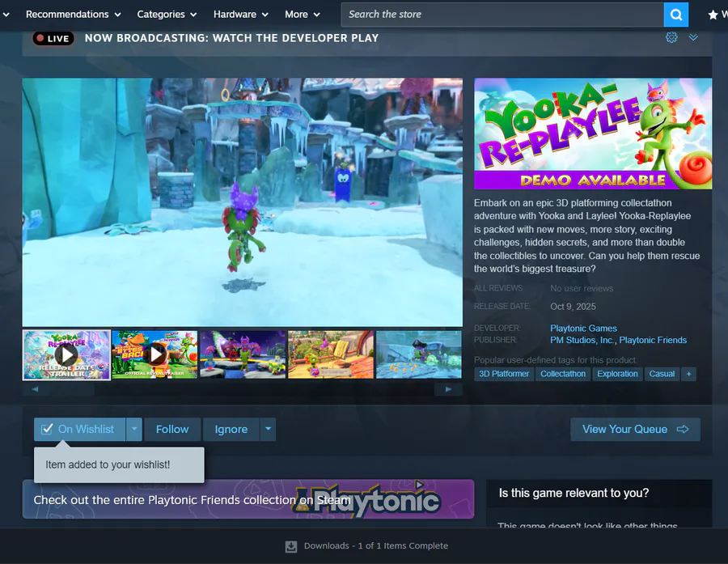728x564 pixels.
Task: Click the search magnifier button
Action: click(676, 15)
